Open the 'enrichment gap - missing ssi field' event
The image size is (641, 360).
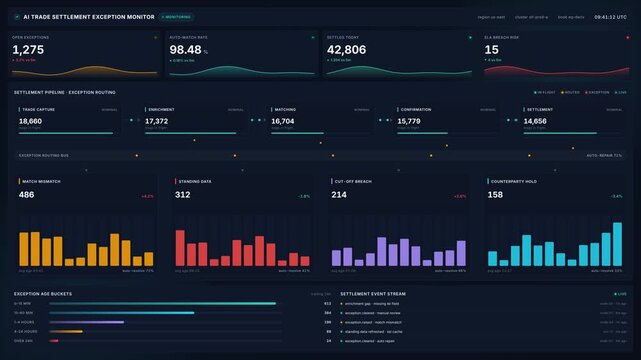click(483, 304)
